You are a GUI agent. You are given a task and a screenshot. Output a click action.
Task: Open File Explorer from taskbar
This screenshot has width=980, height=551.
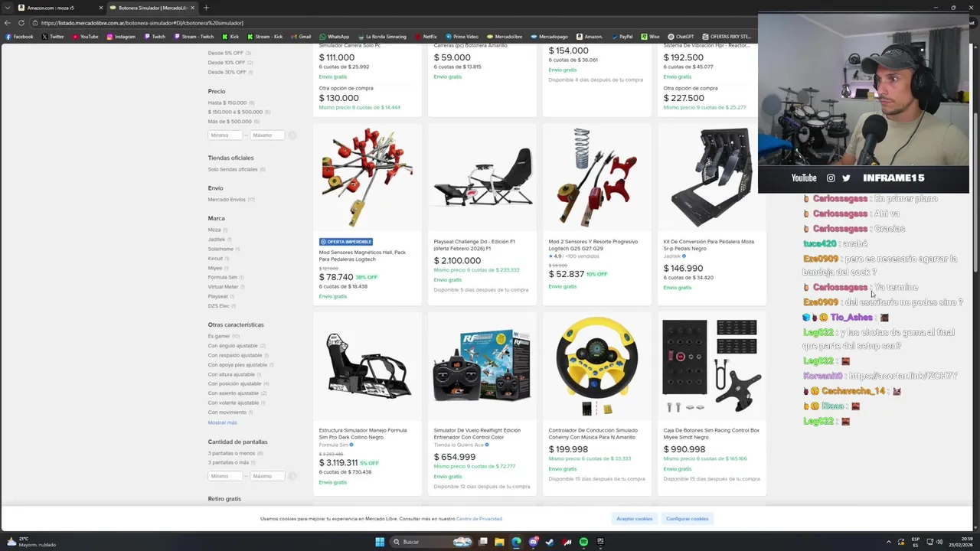(499, 542)
